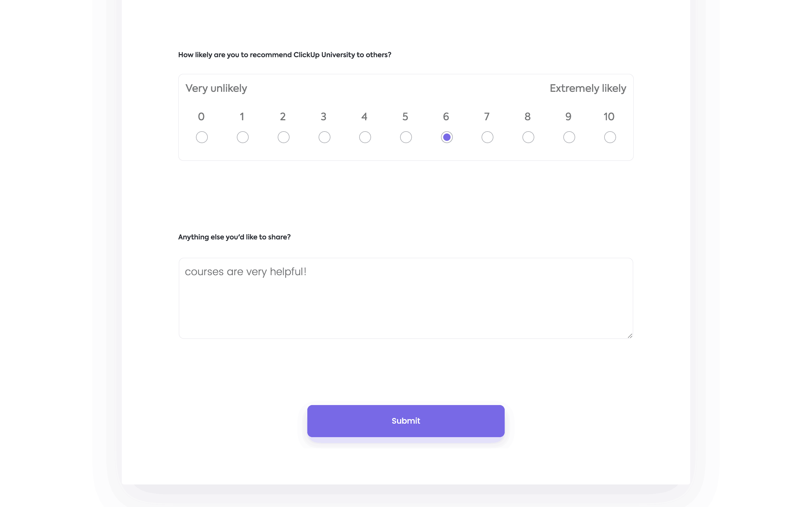Screen dimensions: 812x507
Task: Click the selected rating 6 radio
Action: (447, 137)
